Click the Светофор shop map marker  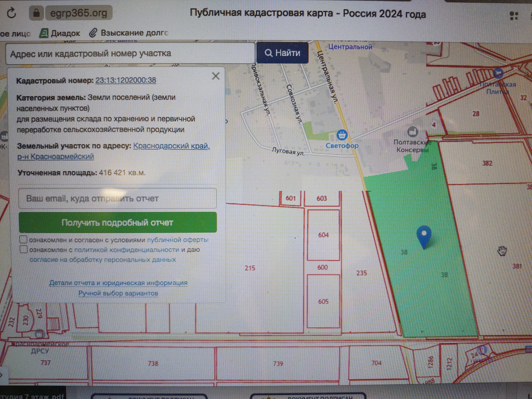pyautogui.click(x=342, y=135)
